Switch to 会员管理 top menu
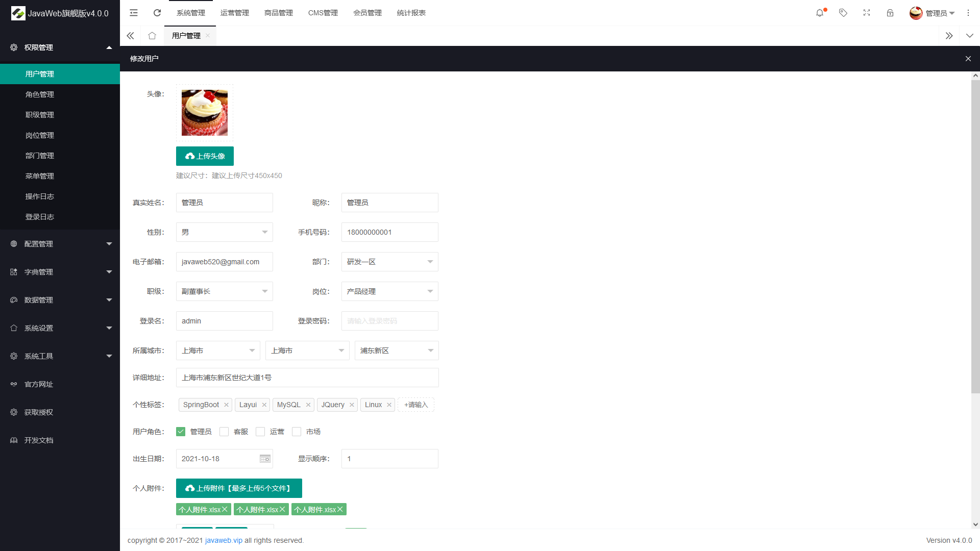Screen dimensions: 980x551 367,13
